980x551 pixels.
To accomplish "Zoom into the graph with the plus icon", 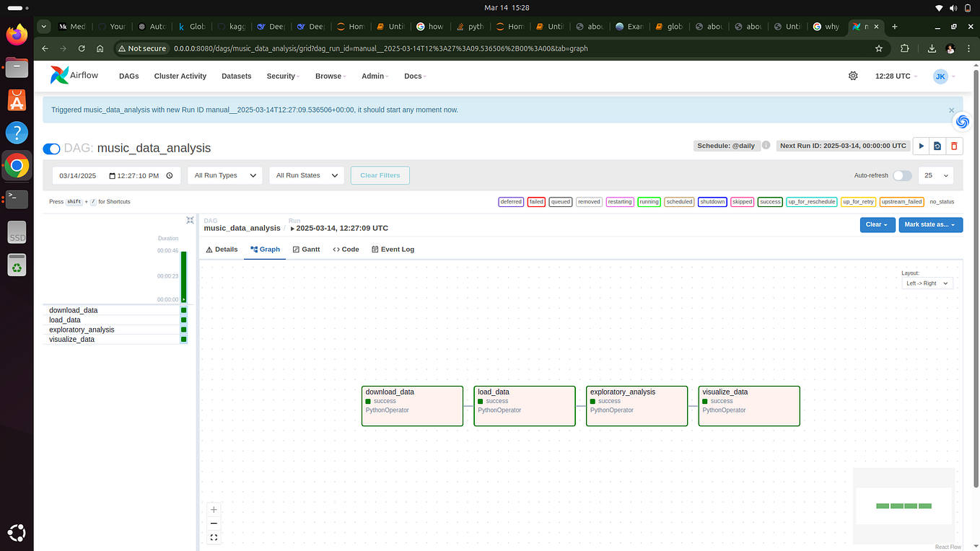I will click(x=214, y=509).
